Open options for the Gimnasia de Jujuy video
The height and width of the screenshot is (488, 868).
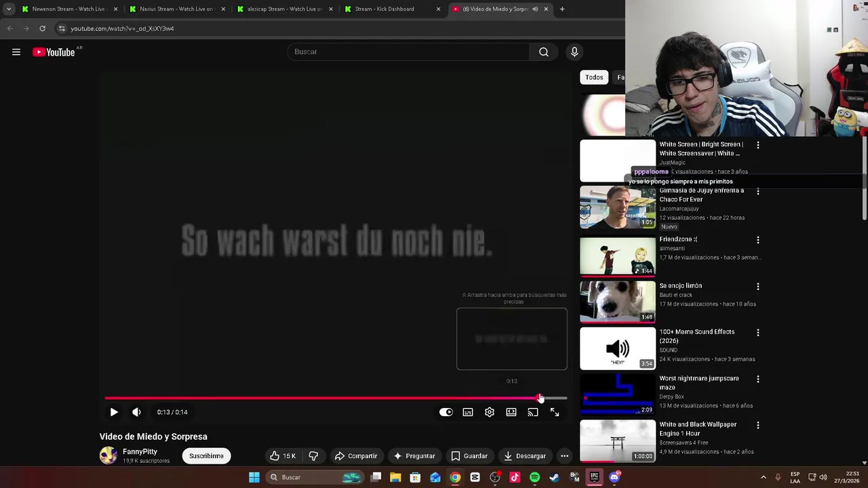click(x=758, y=192)
